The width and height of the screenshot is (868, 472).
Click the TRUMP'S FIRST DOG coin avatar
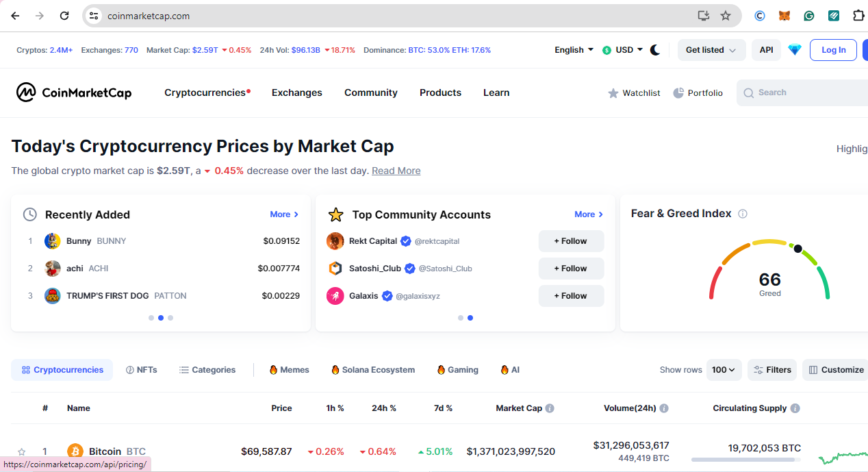tap(53, 296)
